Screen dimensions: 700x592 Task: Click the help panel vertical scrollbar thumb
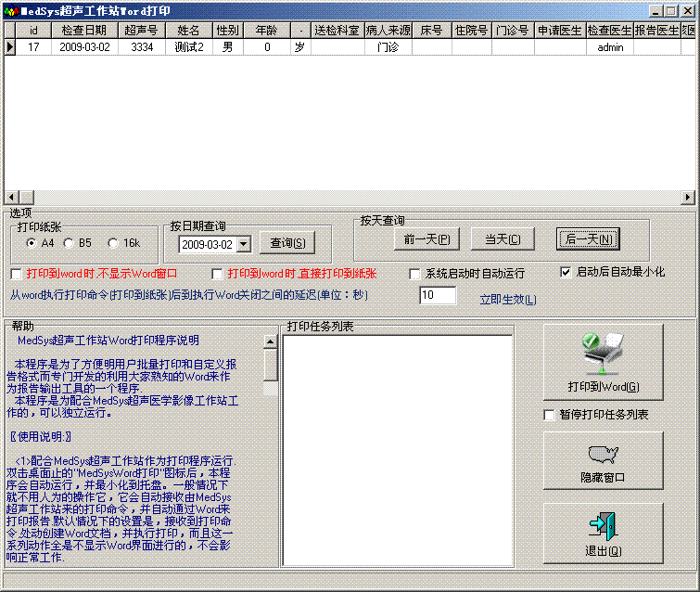click(270, 365)
